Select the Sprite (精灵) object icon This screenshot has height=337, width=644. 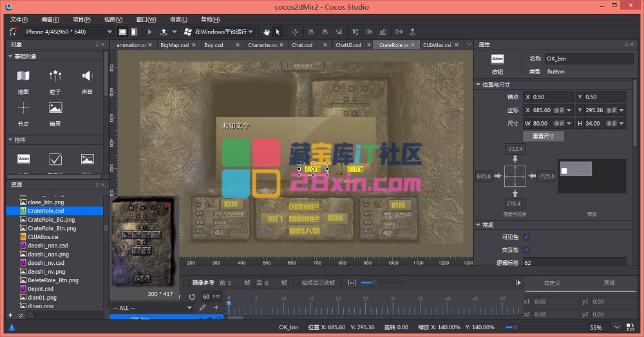click(55, 108)
